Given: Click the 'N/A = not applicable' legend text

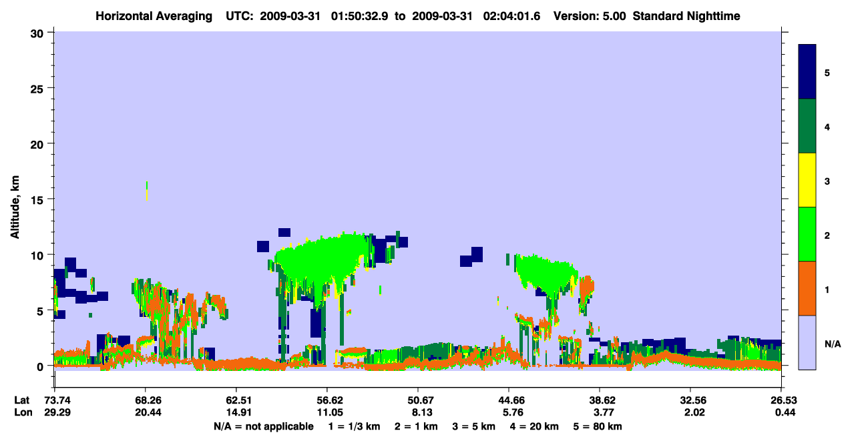Looking at the screenshot, I should click(x=263, y=426).
